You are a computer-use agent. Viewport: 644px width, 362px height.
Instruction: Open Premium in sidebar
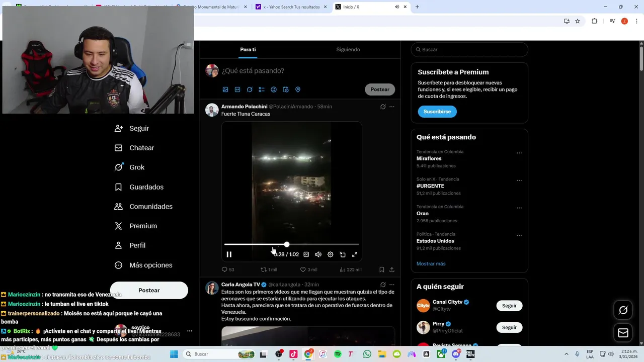136,226
